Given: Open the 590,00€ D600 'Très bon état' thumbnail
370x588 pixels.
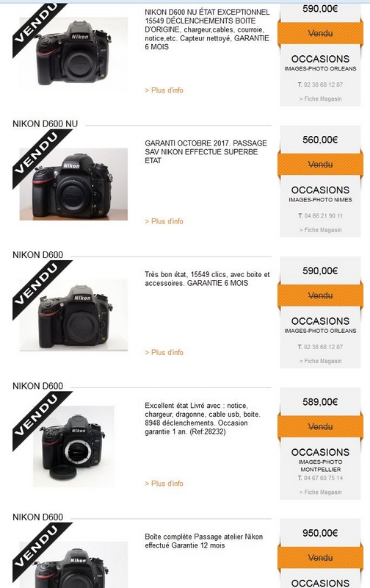Looking at the screenshot, I should pos(73,315).
